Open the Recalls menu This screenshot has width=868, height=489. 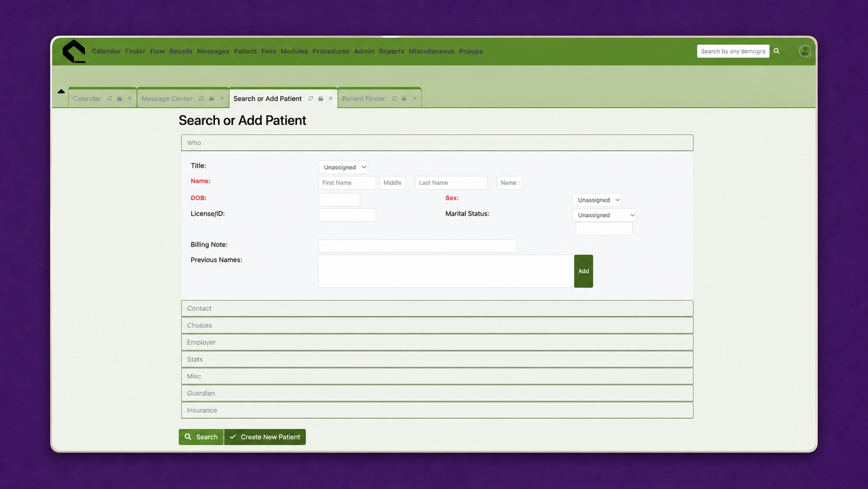(181, 51)
